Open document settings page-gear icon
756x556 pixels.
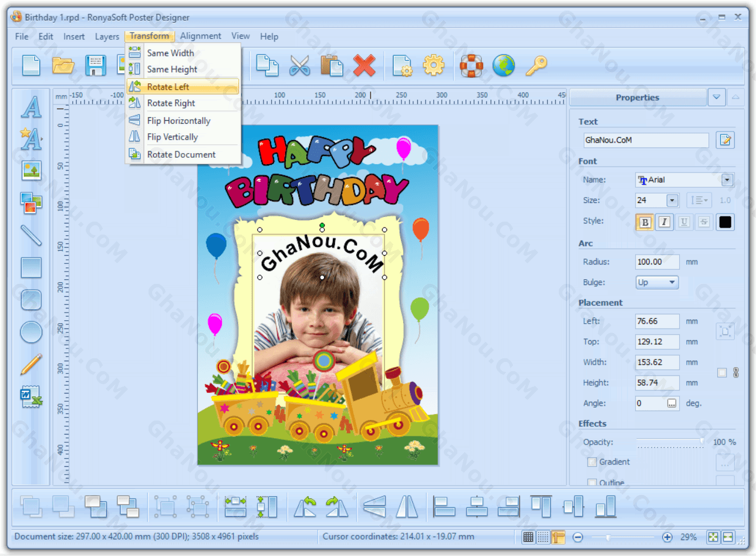pos(403,65)
